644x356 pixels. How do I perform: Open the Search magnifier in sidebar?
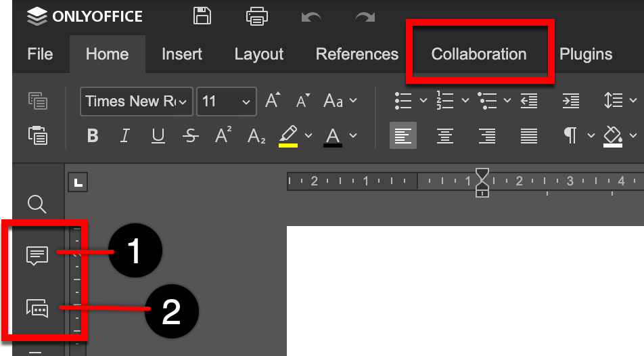[37, 204]
